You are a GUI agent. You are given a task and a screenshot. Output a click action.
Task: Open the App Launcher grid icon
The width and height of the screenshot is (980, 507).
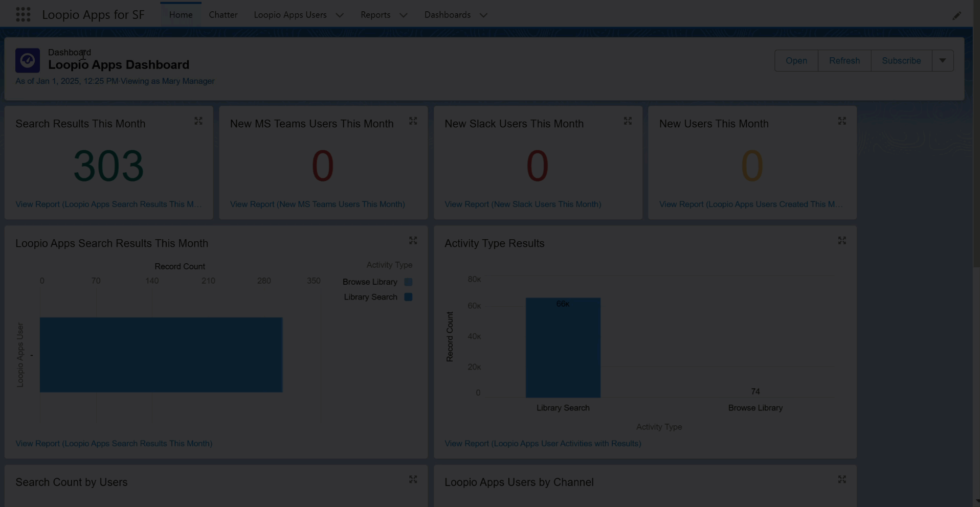click(x=23, y=14)
